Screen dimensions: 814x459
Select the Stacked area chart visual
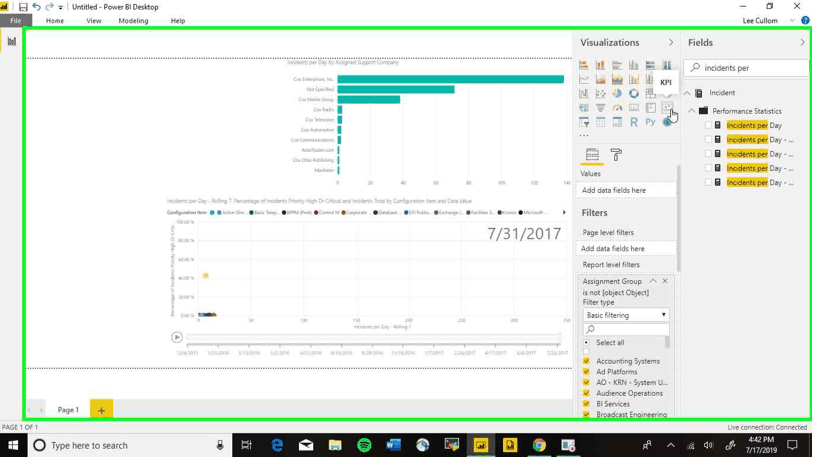(617, 79)
